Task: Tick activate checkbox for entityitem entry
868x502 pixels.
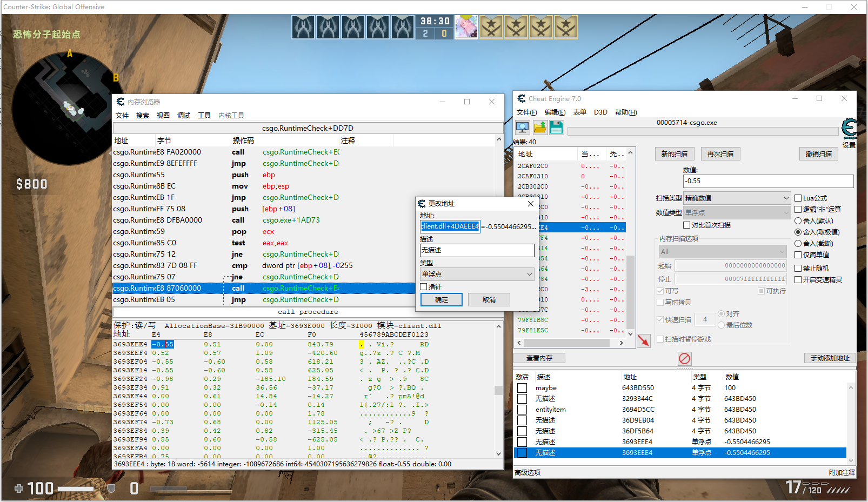Action: [x=522, y=410]
